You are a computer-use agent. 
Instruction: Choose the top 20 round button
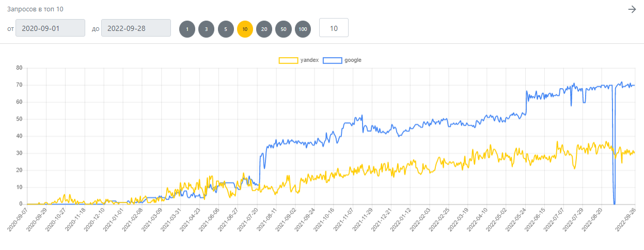264,29
